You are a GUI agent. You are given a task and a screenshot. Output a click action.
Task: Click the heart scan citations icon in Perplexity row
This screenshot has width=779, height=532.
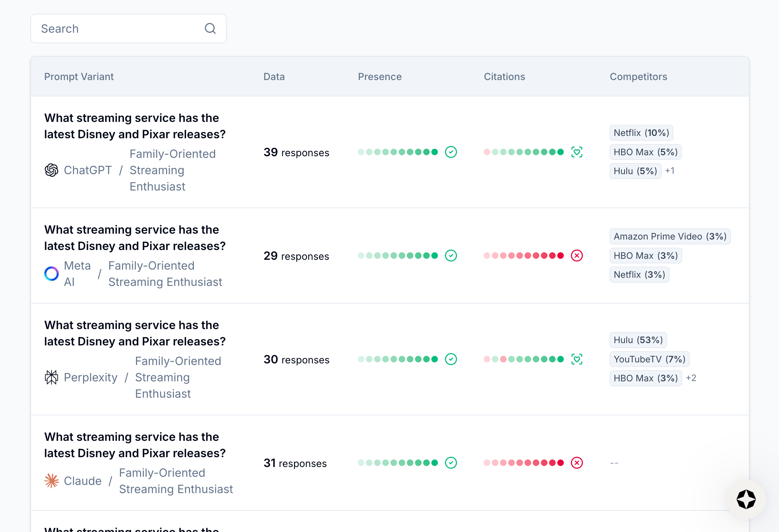click(x=577, y=359)
